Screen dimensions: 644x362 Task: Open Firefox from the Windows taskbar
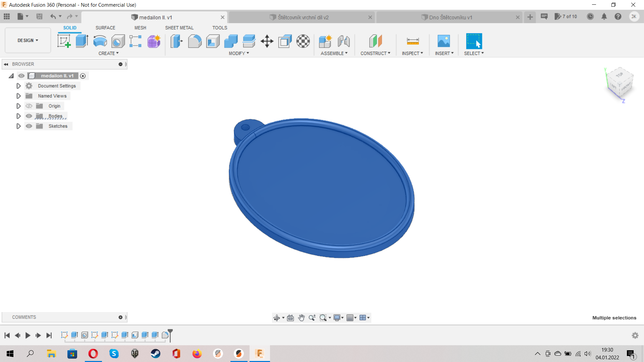[197, 354]
